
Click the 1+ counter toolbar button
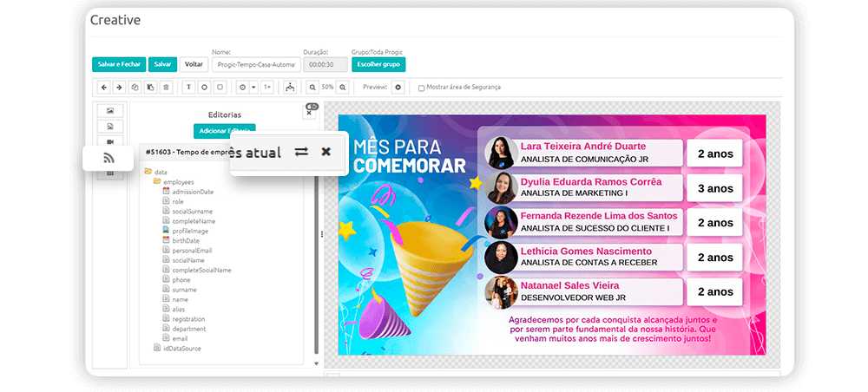pyautogui.click(x=266, y=88)
